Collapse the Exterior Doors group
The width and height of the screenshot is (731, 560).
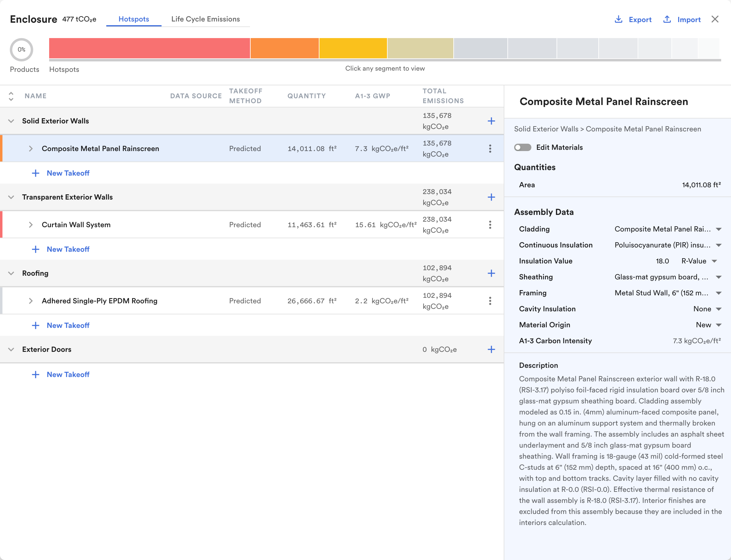pyautogui.click(x=11, y=349)
